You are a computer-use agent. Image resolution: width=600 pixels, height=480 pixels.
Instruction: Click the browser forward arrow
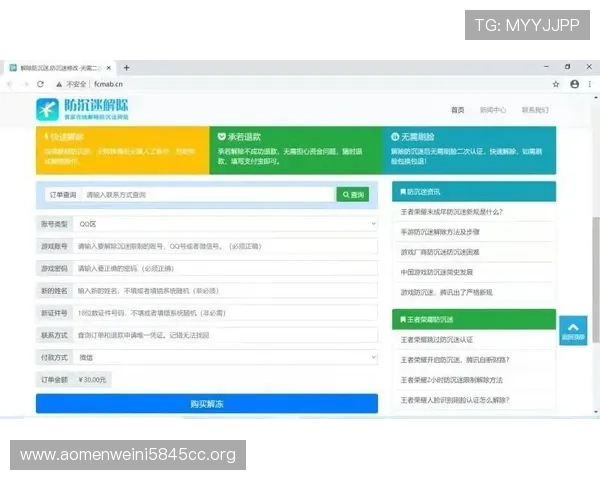click(x=26, y=84)
